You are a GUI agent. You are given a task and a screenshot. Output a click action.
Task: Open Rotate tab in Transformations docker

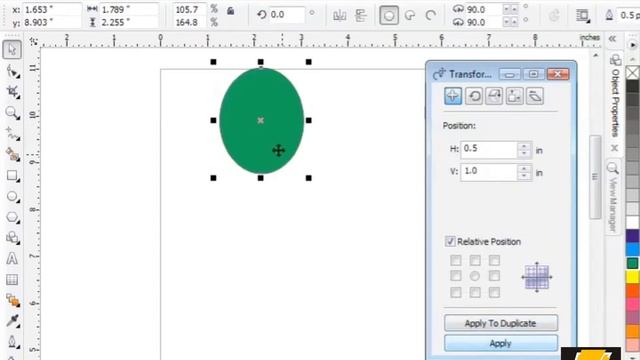[x=474, y=96]
